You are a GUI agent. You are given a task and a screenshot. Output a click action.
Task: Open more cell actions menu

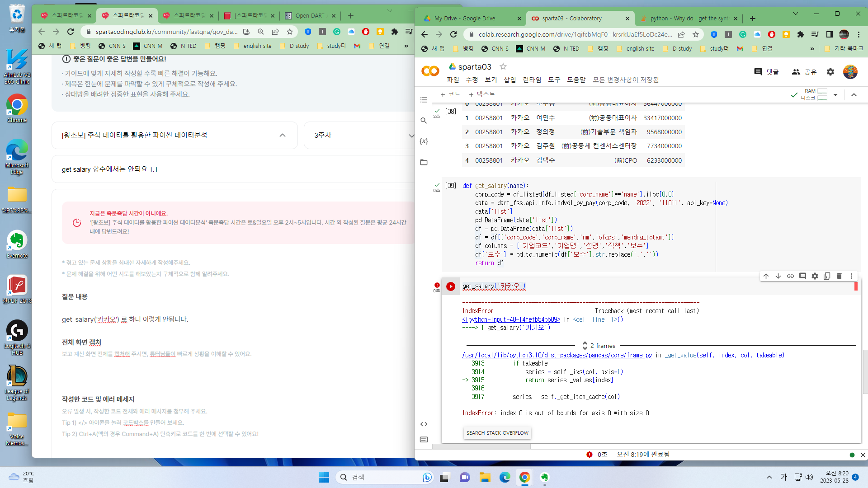tap(851, 276)
